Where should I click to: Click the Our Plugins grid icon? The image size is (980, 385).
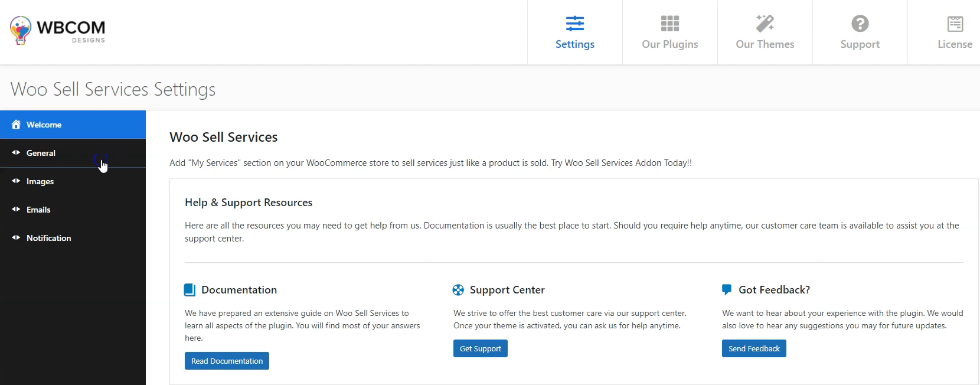point(670,24)
